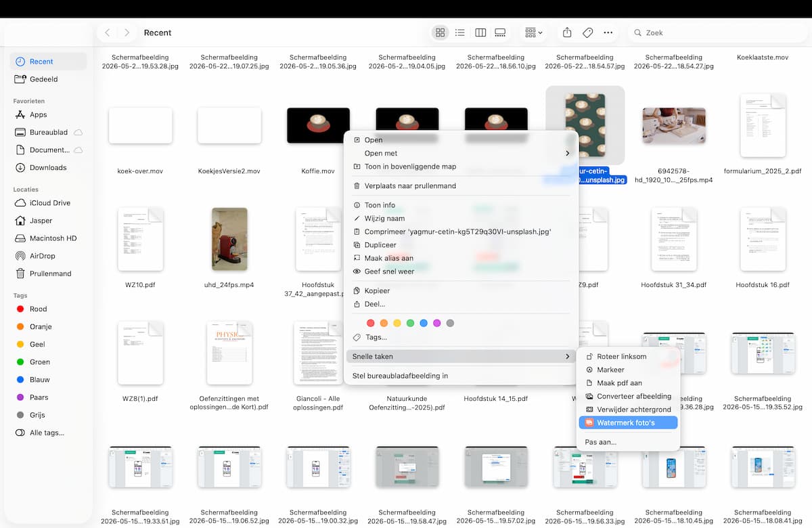Open Jasper home folder
This screenshot has width=812, height=528.
[x=48, y=221]
